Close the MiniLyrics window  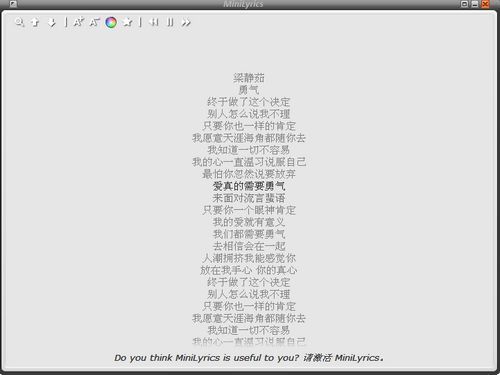click(x=485, y=4)
